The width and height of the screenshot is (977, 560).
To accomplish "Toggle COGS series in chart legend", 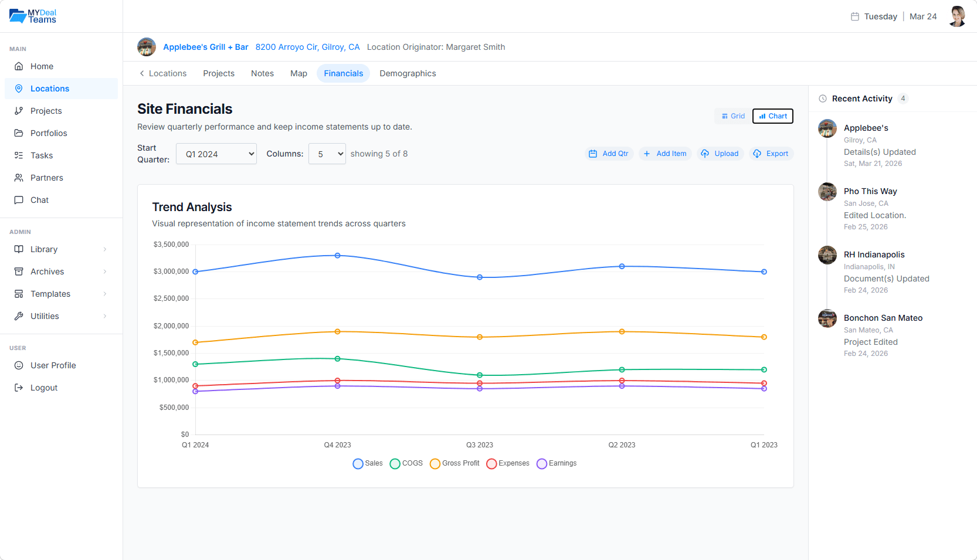I will tap(406, 463).
